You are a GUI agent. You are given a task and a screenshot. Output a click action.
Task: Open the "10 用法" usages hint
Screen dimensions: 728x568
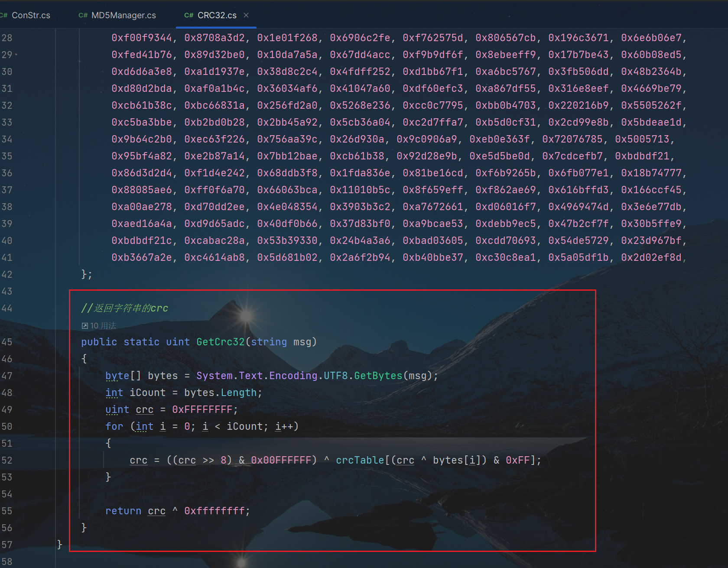coord(103,326)
